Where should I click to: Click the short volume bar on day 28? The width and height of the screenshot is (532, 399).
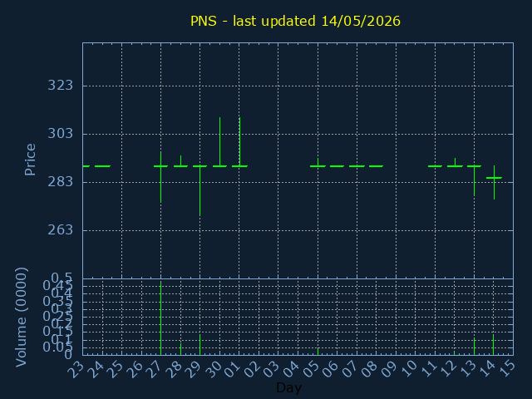point(180,349)
